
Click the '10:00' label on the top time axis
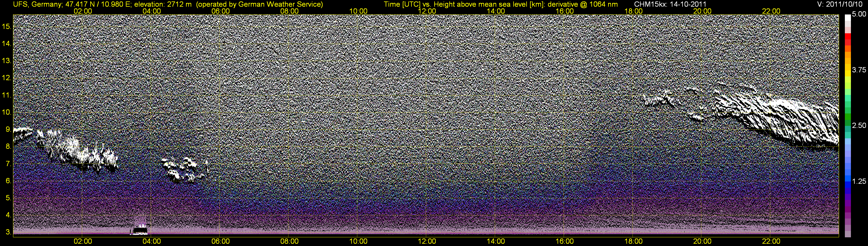pyautogui.click(x=358, y=11)
